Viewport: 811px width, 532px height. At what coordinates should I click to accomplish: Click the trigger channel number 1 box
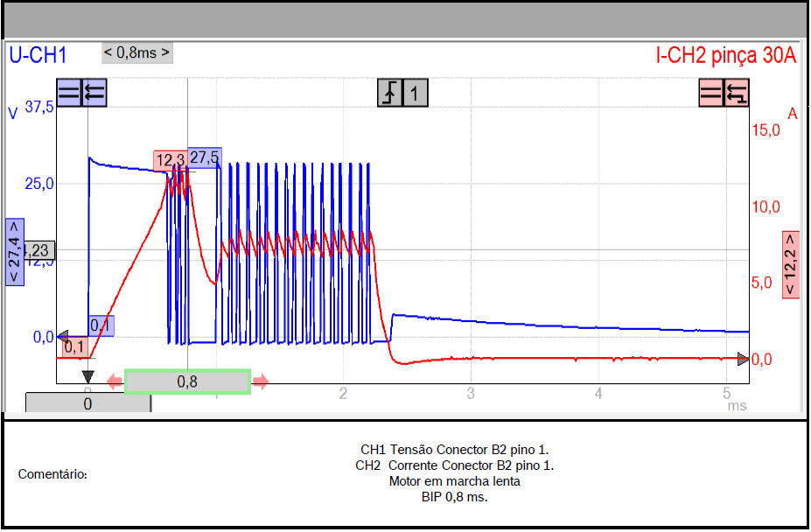(x=415, y=93)
